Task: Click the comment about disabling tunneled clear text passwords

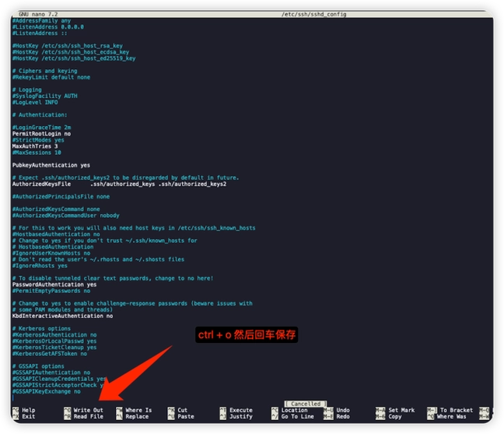Action: pos(113,278)
